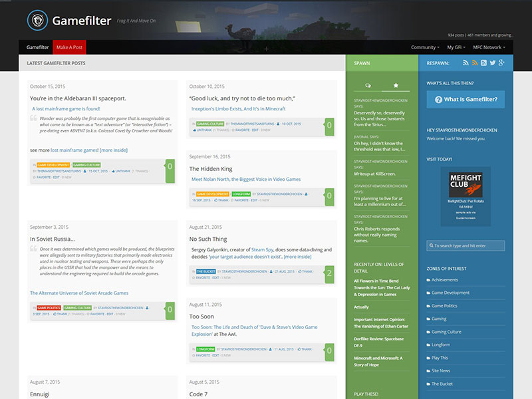
Task: Open the white RSS feed icon
Action: (465, 63)
